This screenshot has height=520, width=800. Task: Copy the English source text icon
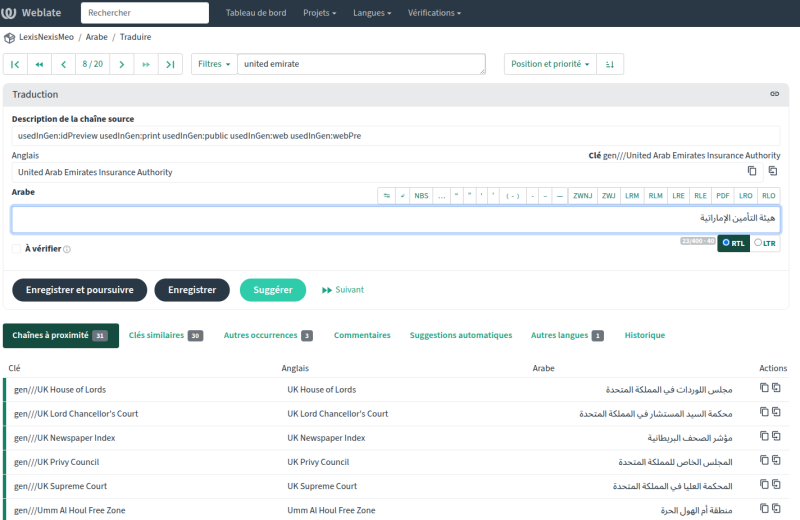pos(752,171)
